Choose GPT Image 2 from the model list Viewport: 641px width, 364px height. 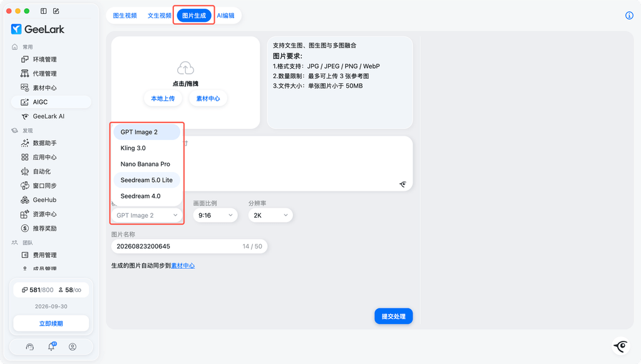pos(146,132)
